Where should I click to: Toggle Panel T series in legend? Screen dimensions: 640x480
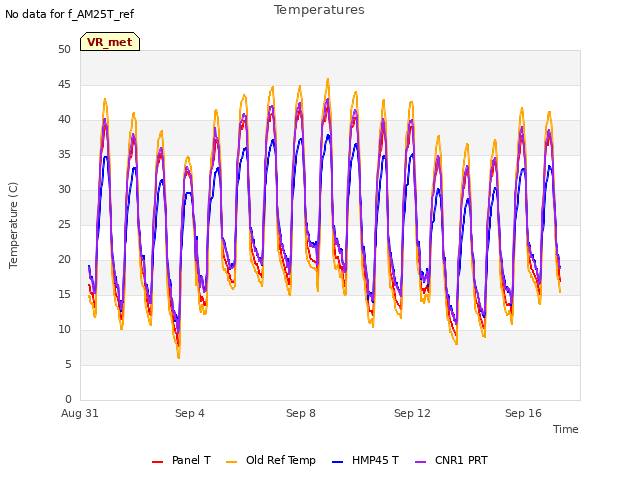[x=181, y=460]
